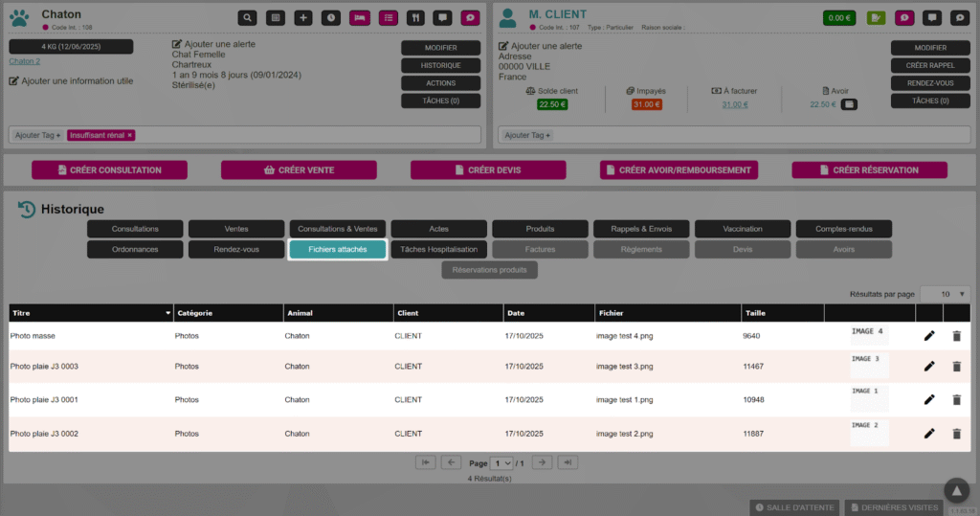Open the IMAGE 4 file thumbnail
This screenshot has width=980, height=516.
pyautogui.click(x=869, y=335)
